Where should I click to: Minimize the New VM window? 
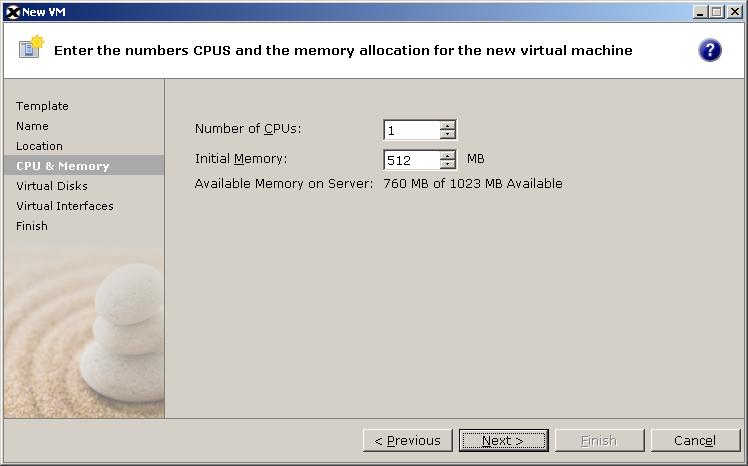[x=700, y=12]
